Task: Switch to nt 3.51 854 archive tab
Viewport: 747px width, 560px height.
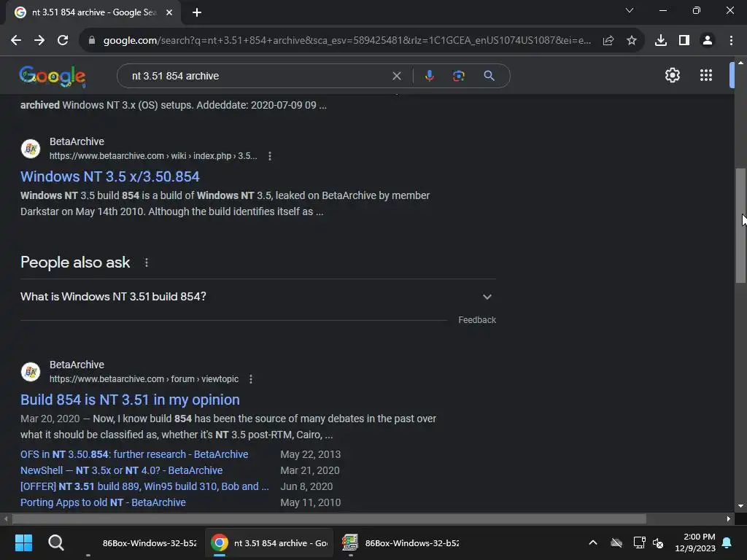Action: click(x=93, y=12)
